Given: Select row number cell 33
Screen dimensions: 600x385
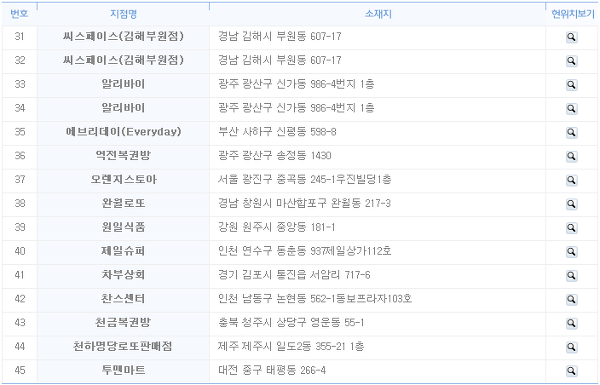Looking at the screenshot, I should 20,84.
